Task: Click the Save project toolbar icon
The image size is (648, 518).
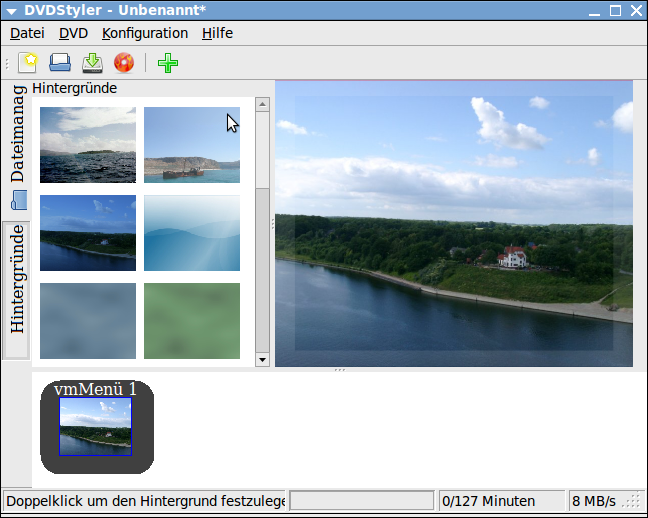Action: coord(92,63)
